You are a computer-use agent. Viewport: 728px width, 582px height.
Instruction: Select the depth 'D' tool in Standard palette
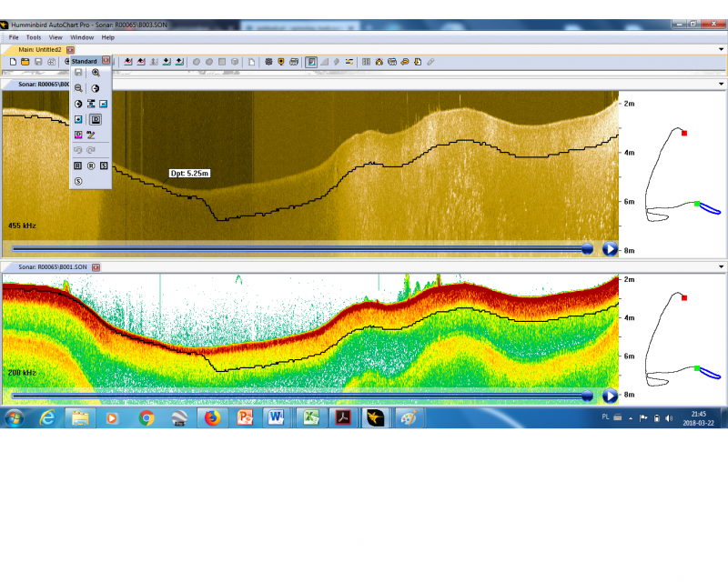coord(96,119)
